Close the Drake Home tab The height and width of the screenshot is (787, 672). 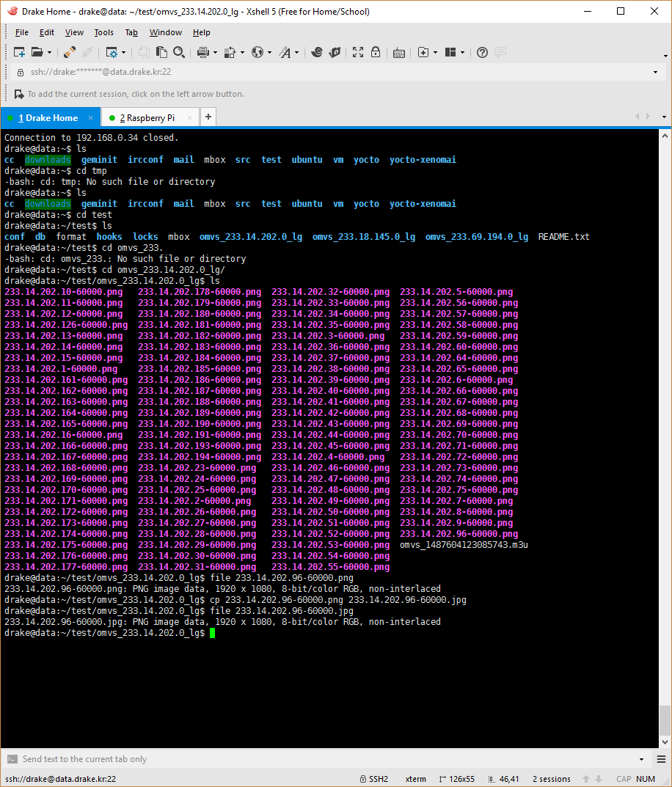(91, 117)
